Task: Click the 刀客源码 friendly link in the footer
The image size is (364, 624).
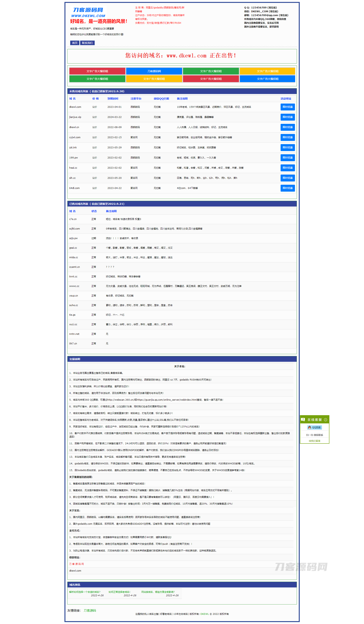Action: 90,610
